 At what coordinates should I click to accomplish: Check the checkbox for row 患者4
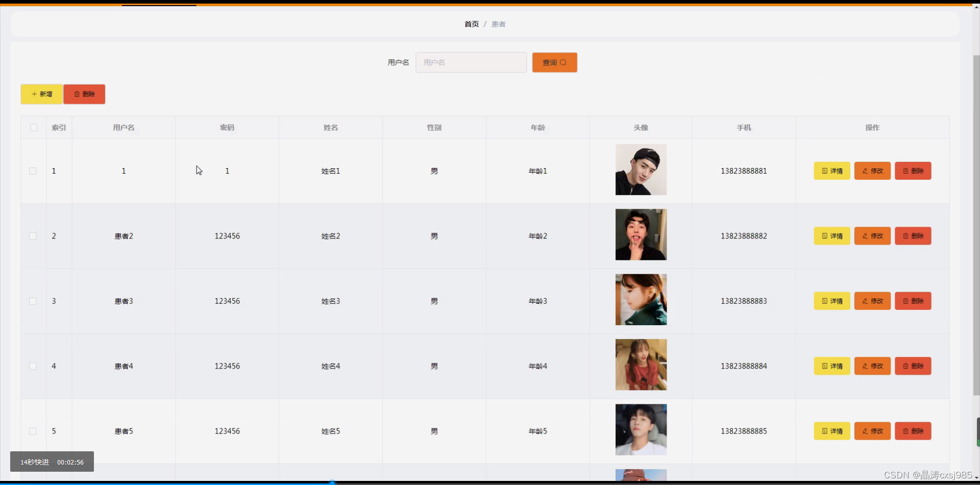[x=33, y=366]
